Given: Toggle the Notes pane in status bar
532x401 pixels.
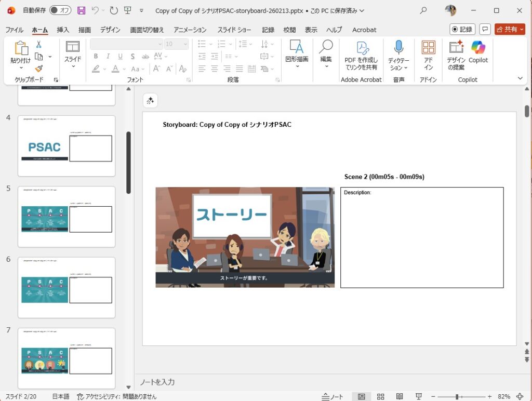Looking at the screenshot, I should tap(332, 396).
